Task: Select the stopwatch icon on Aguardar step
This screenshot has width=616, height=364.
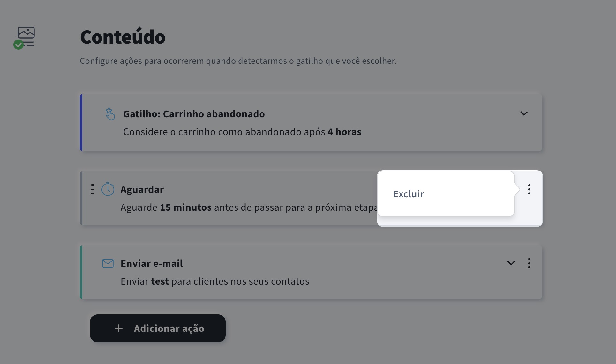Action: point(108,189)
